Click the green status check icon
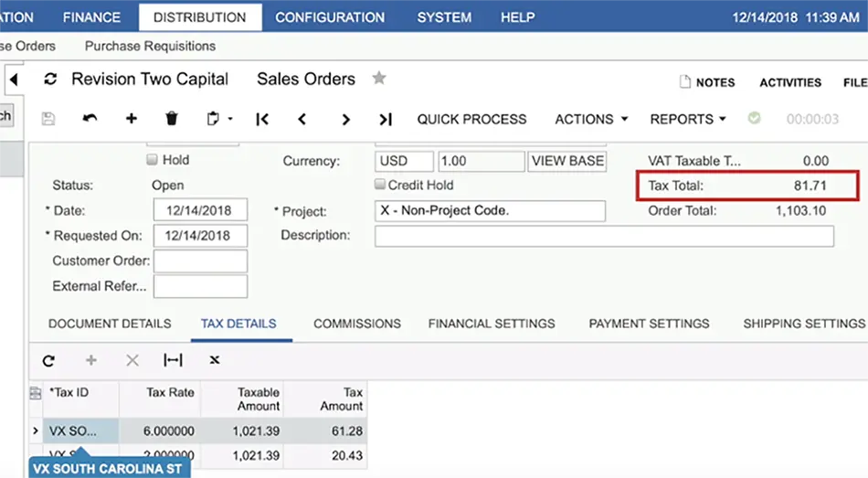This screenshot has width=868, height=478. 754,118
